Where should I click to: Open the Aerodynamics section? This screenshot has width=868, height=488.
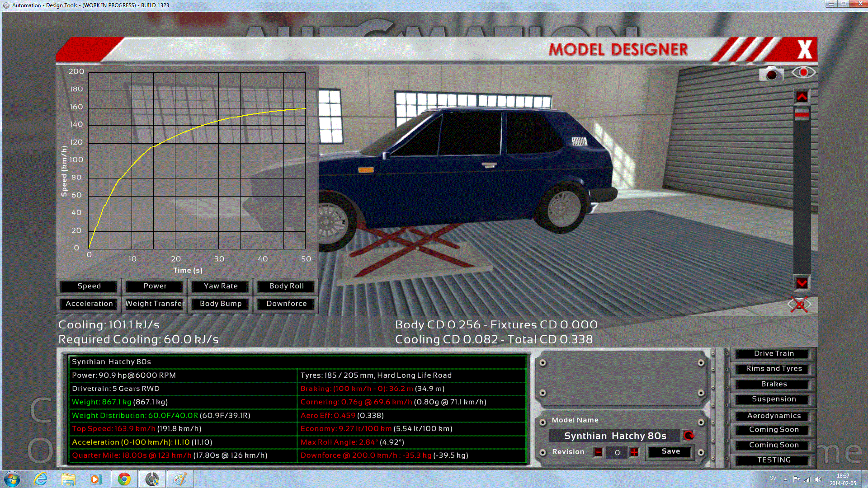coord(774,416)
